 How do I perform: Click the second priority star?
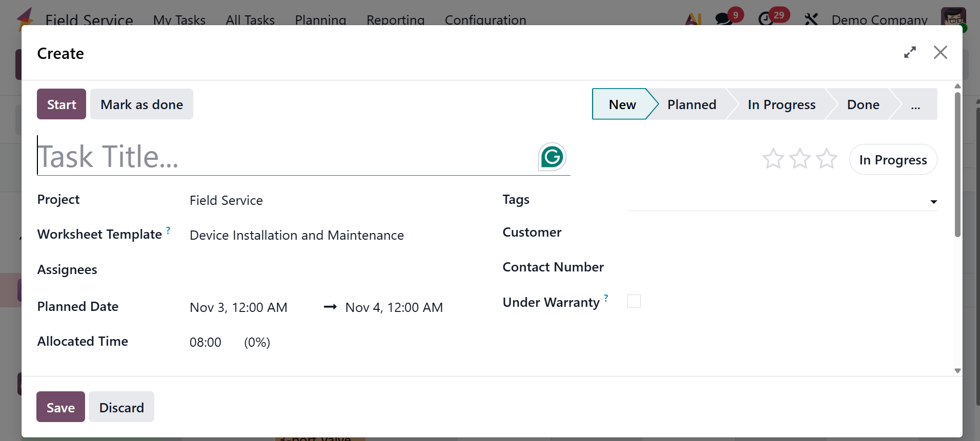click(x=800, y=159)
